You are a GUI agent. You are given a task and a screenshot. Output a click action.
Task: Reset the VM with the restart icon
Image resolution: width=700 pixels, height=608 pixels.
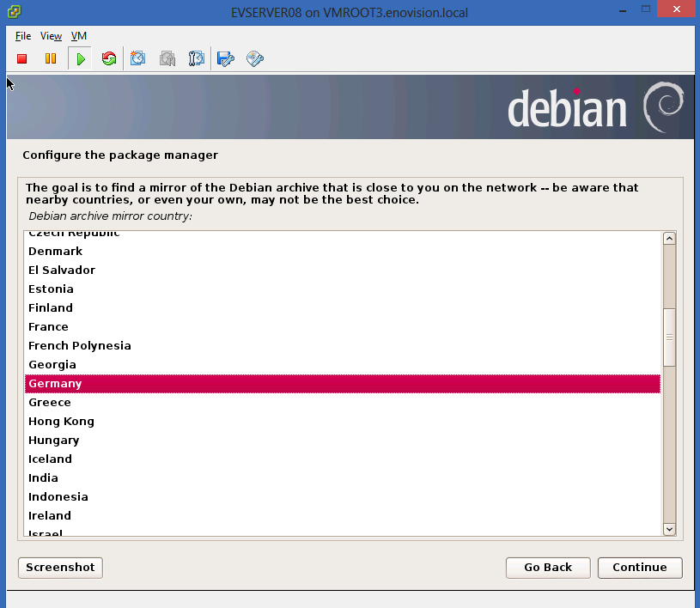[108, 58]
